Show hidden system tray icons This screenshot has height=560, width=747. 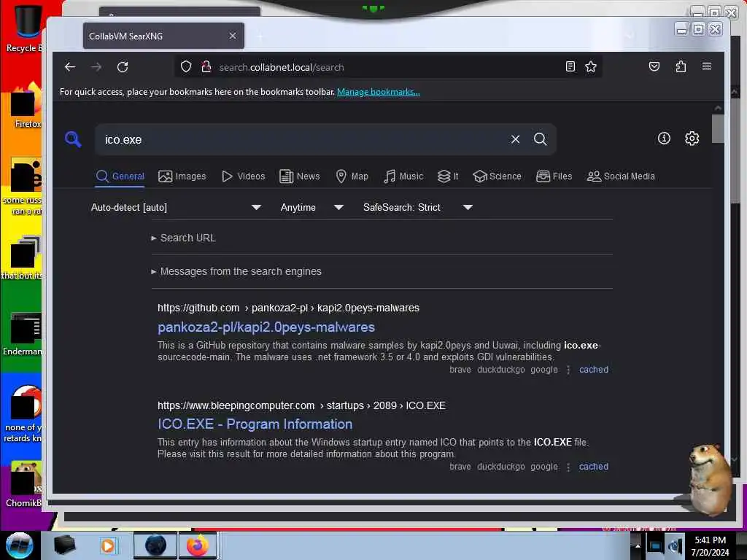click(638, 546)
